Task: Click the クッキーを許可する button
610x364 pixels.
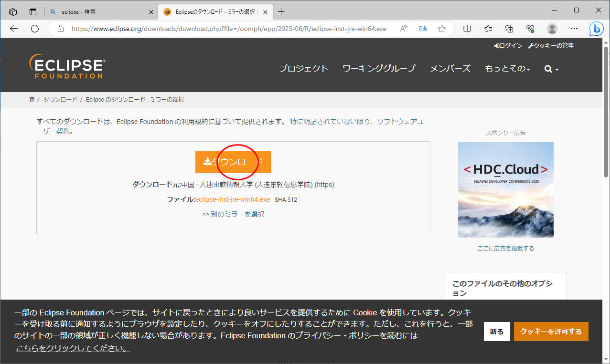Action: pos(551,332)
